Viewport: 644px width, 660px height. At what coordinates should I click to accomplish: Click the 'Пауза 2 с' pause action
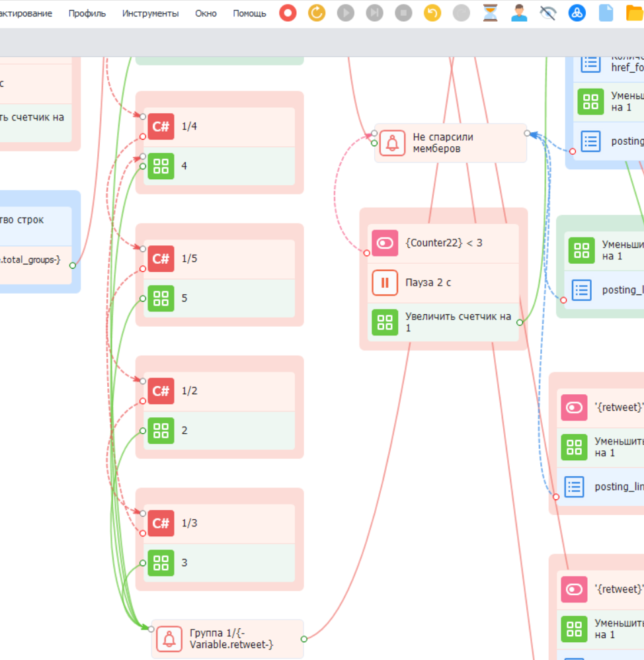[444, 283]
